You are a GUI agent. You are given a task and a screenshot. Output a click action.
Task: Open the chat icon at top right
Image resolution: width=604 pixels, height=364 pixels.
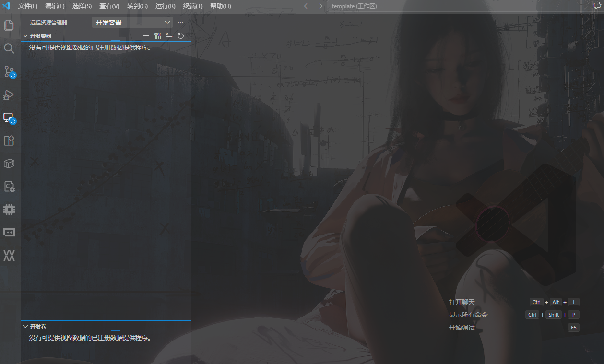click(x=597, y=6)
